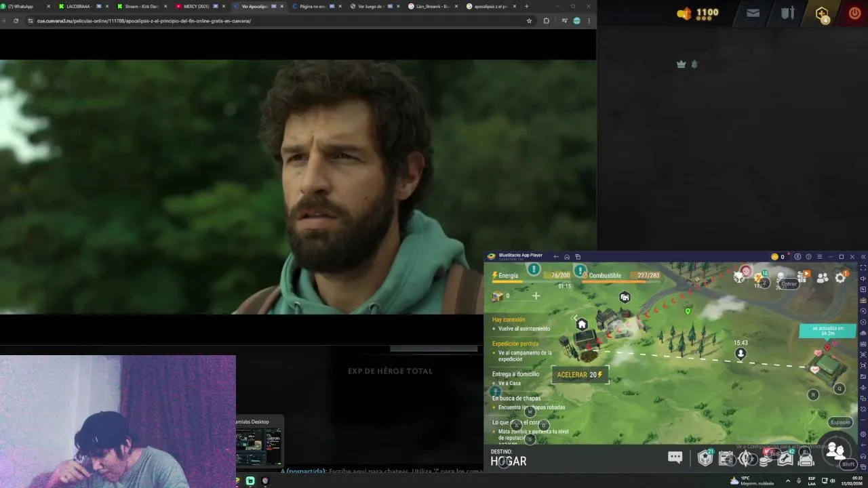Switch to WhatsApp browser tab
Image resolution: width=868 pixels, height=488 pixels.
tap(27, 6)
